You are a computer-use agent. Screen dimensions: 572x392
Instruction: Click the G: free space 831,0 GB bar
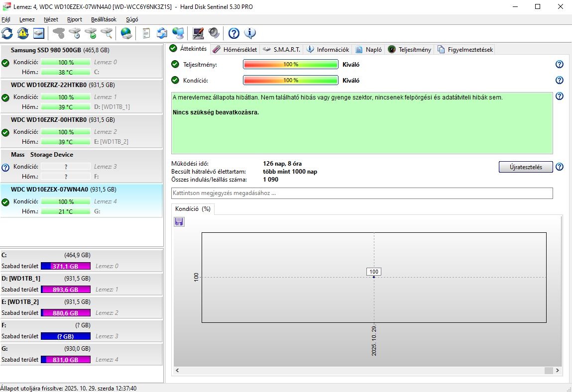pyautogui.click(x=66, y=360)
